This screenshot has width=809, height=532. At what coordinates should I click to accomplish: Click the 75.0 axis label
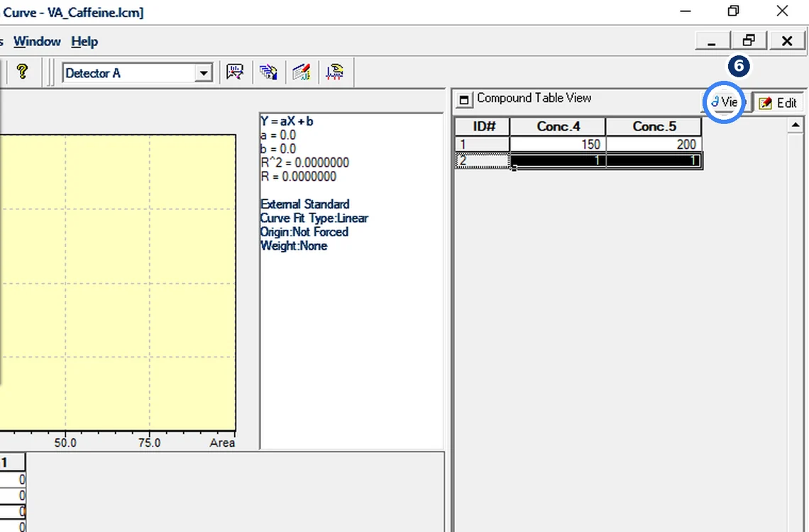(150, 443)
